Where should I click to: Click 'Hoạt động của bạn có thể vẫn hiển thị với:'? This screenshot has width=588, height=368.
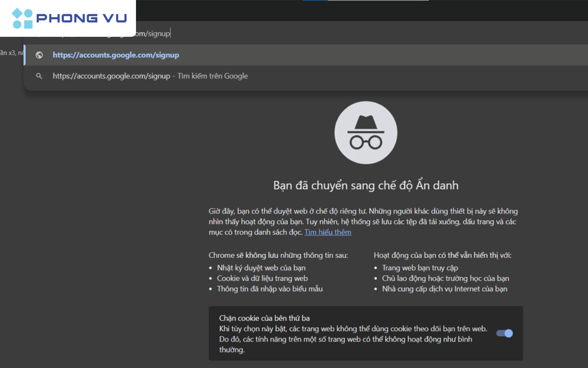click(443, 255)
